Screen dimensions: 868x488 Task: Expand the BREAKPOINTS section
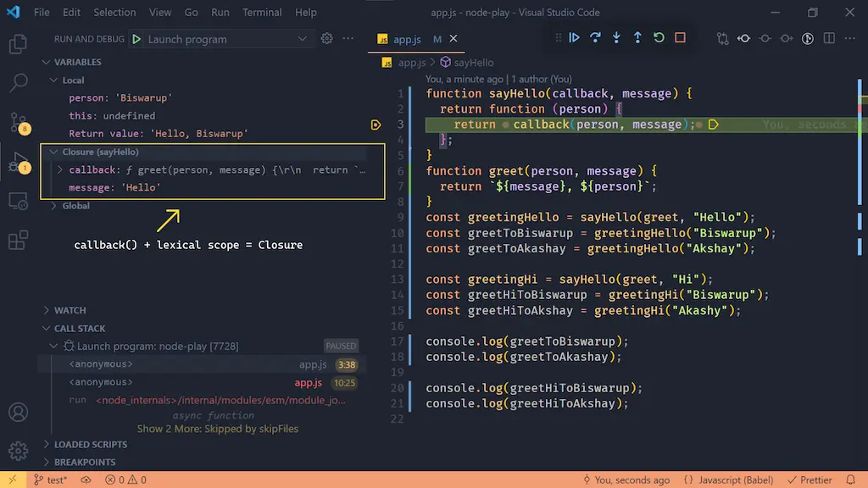click(47, 462)
